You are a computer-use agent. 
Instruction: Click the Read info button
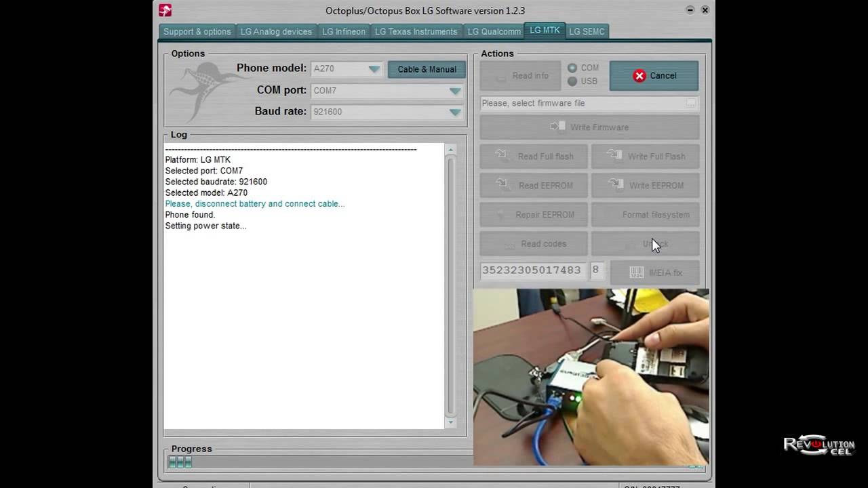click(521, 76)
